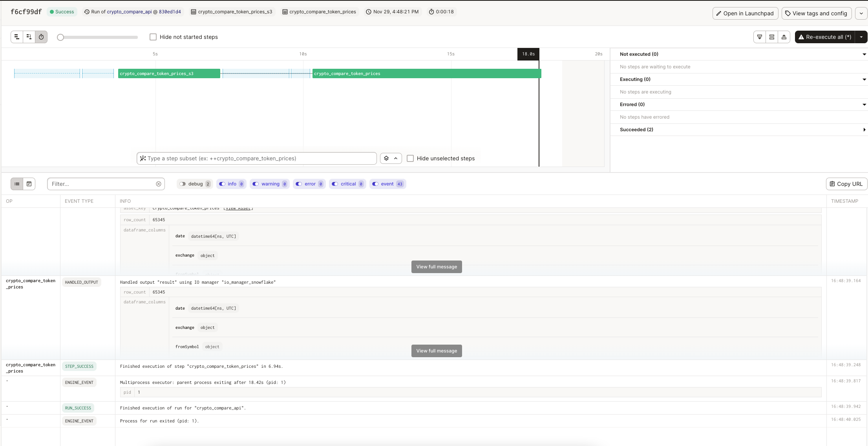Collapse the Errored (0) section
Screen dimensions: 868x446
click(x=864, y=104)
